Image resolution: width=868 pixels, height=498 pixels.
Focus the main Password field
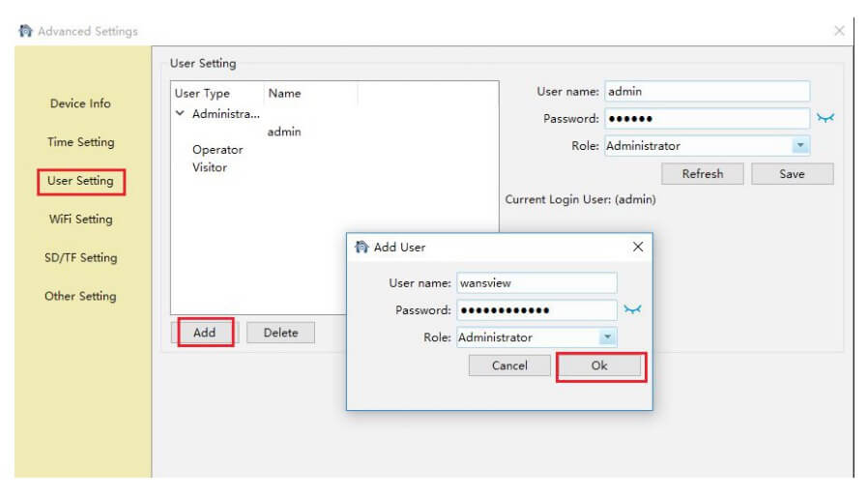click(x=707, y=119)
